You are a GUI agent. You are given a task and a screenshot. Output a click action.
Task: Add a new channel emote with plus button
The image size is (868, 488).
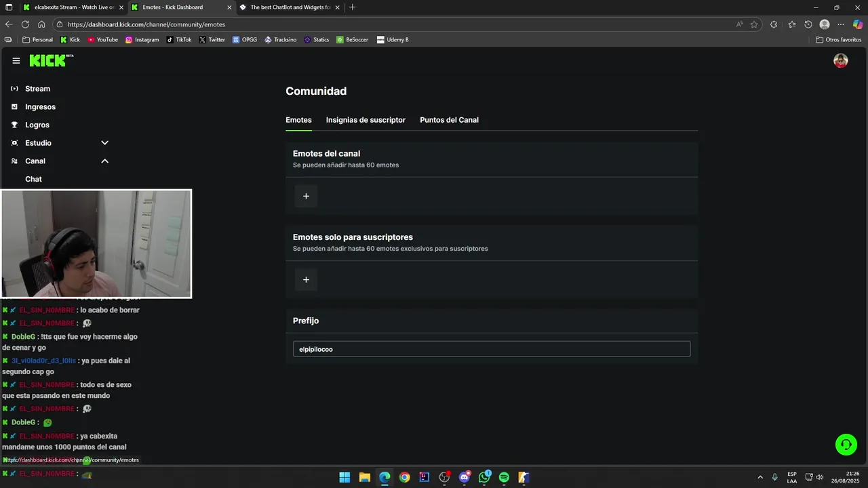pyautogui.click(x=306, y=196)
